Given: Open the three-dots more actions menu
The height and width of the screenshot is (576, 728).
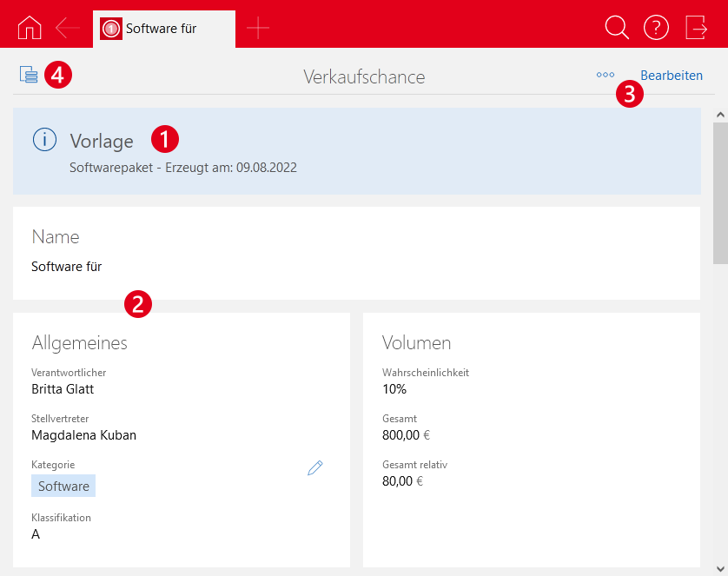Looking at the screenshot, I should (605, 75).
